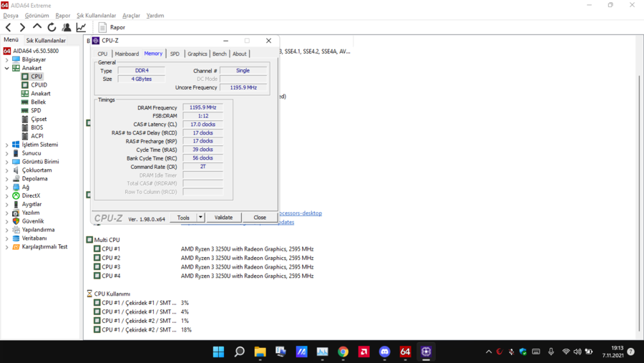
Task: Go back with the left arrow toolbar icon
Action: 8,27
